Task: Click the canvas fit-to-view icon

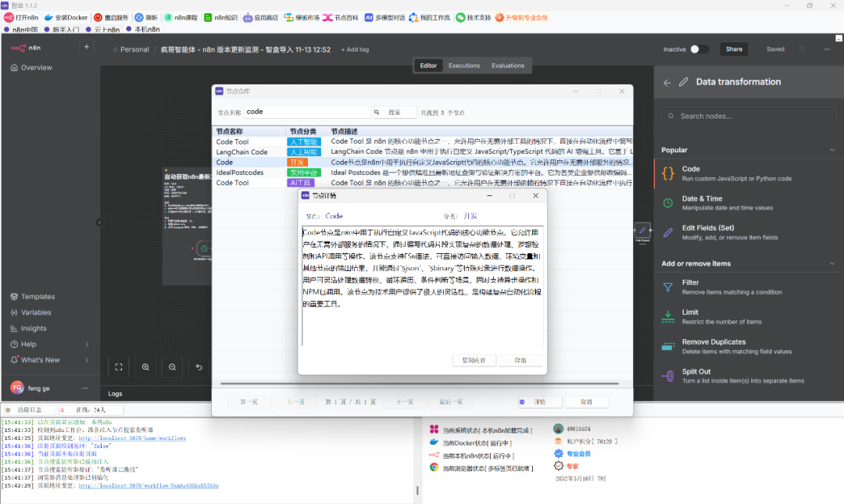Action: click(119, 367)
